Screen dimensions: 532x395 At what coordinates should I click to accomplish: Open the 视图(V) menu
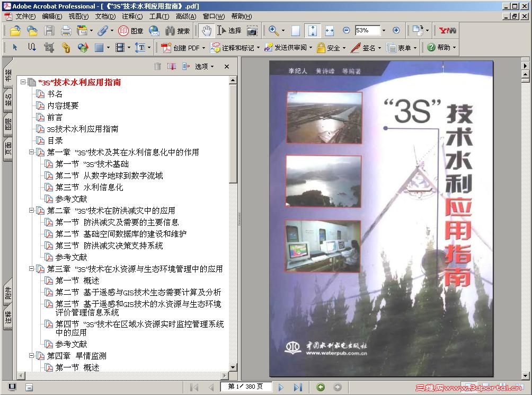78,16
